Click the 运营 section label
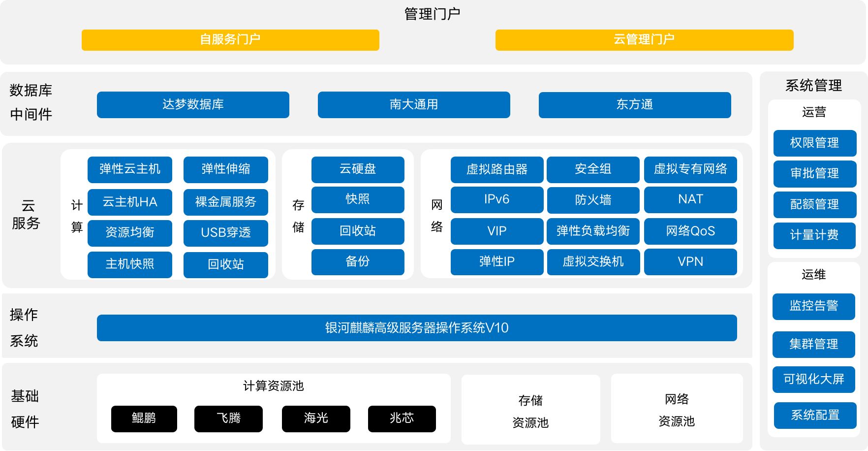This screenshot has height=451, width=868. pyautogui.click(x=814, y=112)
